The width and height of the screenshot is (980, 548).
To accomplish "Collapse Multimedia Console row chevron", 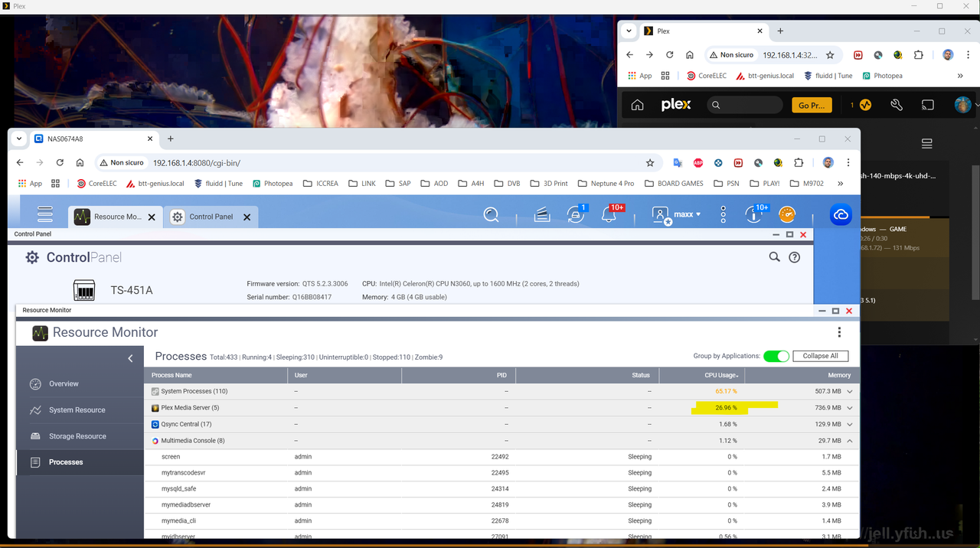I will [849, 440].
